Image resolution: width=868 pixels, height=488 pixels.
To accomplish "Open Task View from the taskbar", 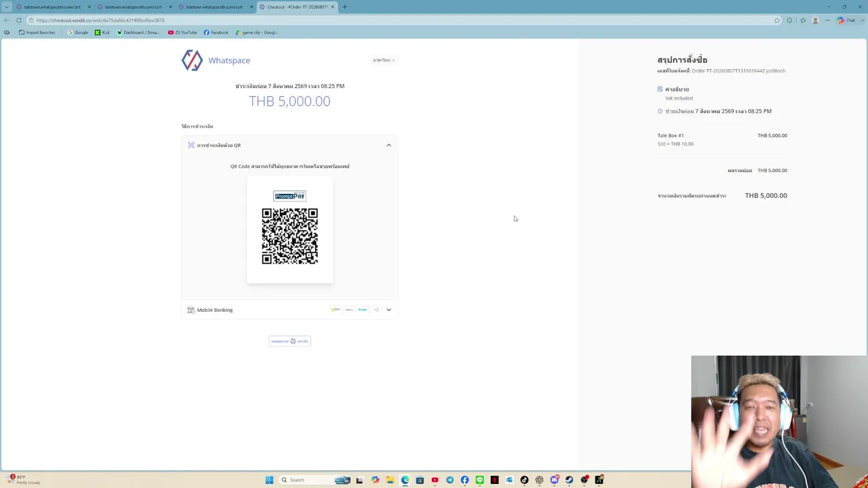I will (359, 480).
